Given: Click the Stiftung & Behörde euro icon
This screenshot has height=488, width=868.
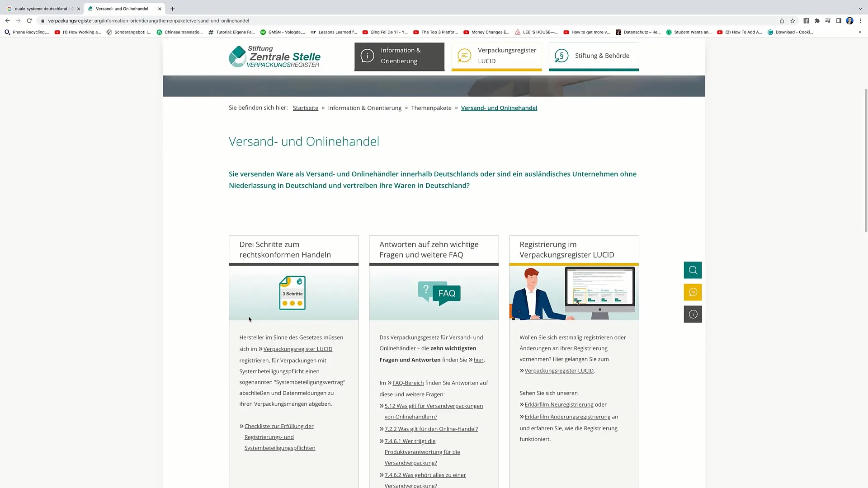Looking at the screenshot, I should tap(561, 56).
